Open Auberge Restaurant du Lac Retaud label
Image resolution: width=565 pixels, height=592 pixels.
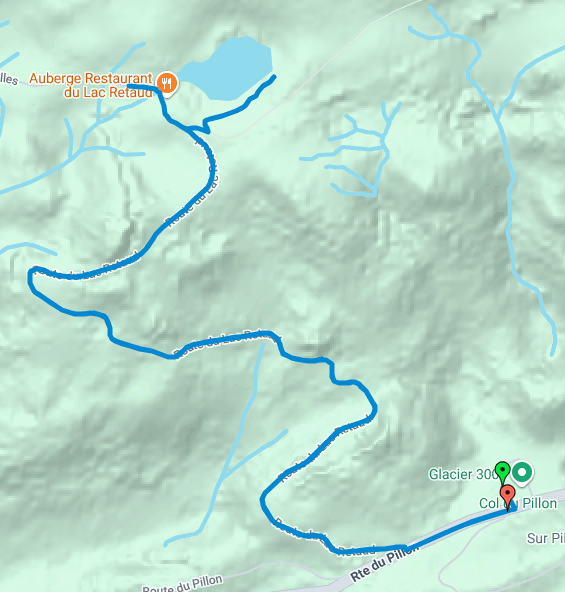[x=91, y=85]
